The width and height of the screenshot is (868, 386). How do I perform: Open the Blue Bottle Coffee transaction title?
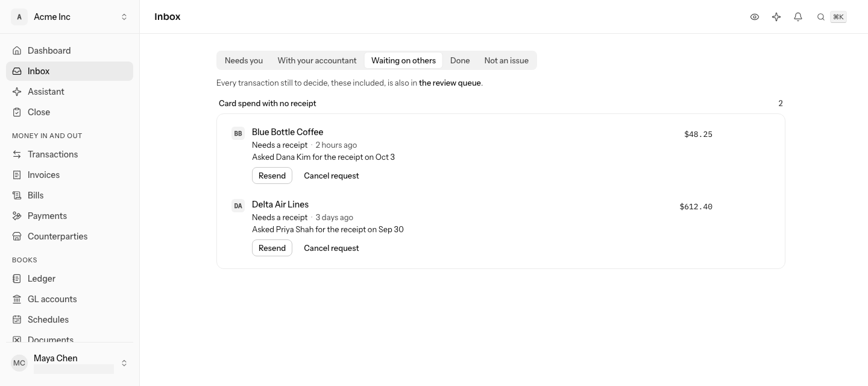(x=288, y=132)
